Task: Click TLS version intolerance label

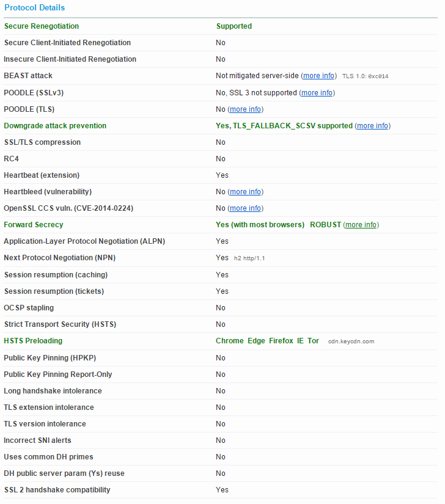Action: click(x=45, y=424)
